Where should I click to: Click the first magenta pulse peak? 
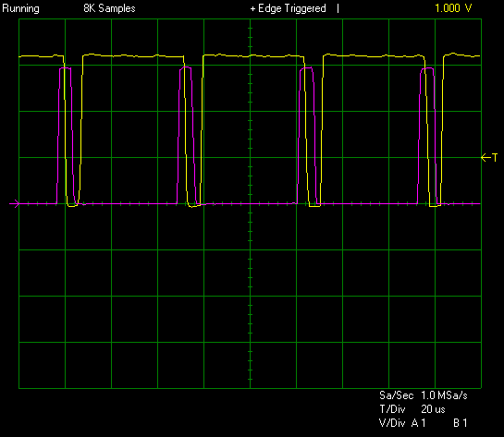(x=66, y=68)
